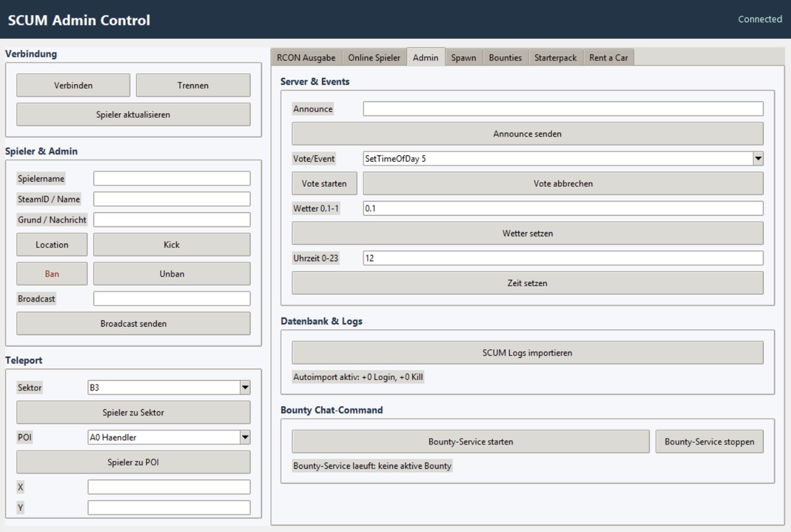
Task: Click the Announce senden button
Action: [528, 133]
